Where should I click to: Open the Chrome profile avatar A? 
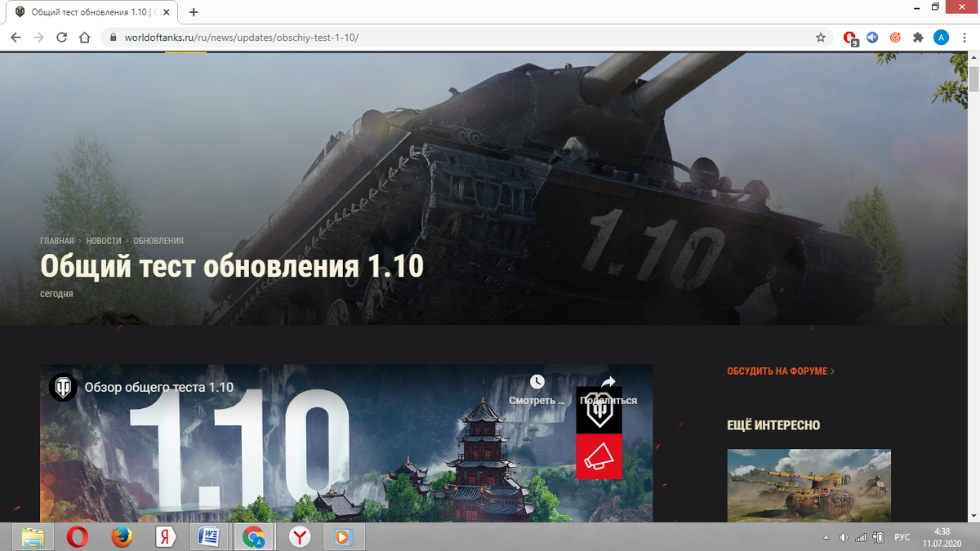click(941, 38)
